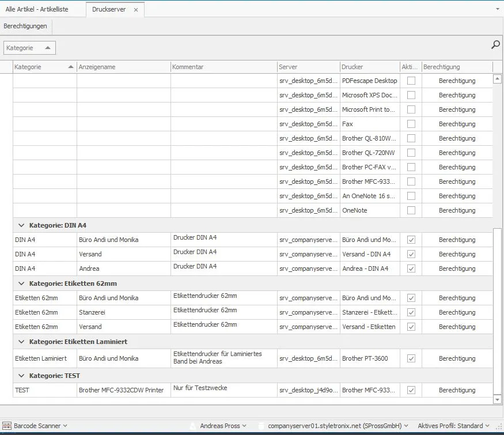504x435 pixels.
Task: Select the Nur für Testzwecke comment cell
Action: pos(223,390)
